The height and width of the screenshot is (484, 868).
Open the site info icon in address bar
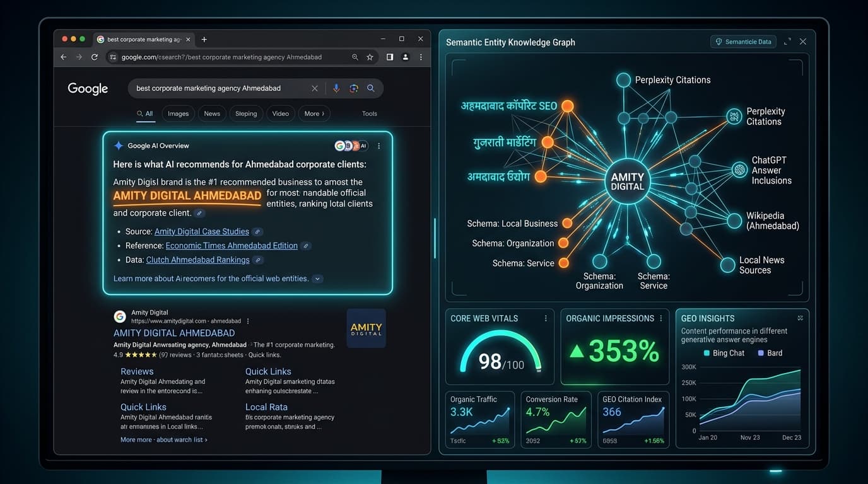pos(113,57)
